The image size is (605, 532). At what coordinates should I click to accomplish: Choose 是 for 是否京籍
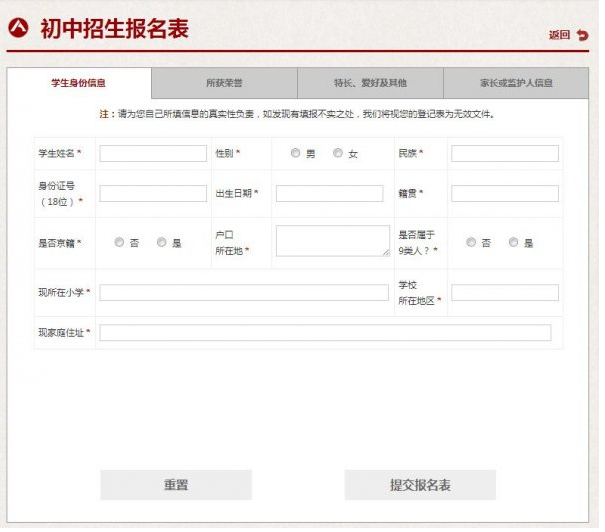[162, 242]
